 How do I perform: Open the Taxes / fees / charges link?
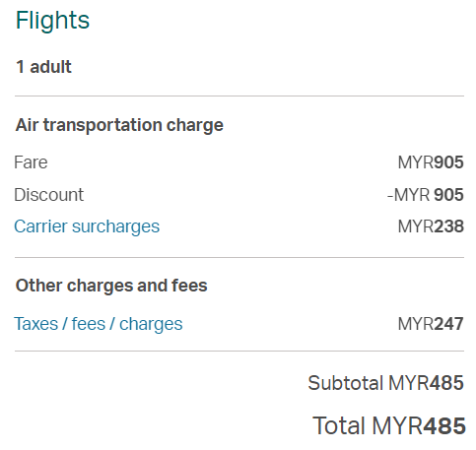coord(99,324)
